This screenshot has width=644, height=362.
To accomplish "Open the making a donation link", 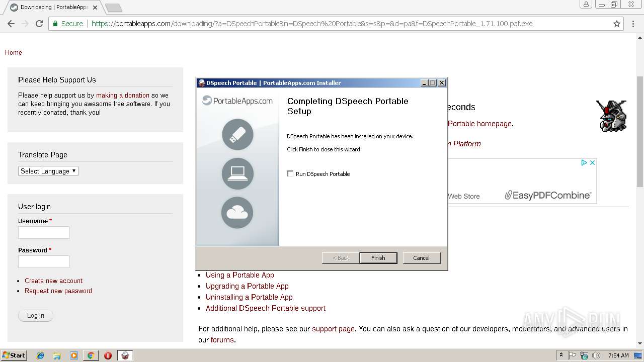I will click(x=123, y=95).
